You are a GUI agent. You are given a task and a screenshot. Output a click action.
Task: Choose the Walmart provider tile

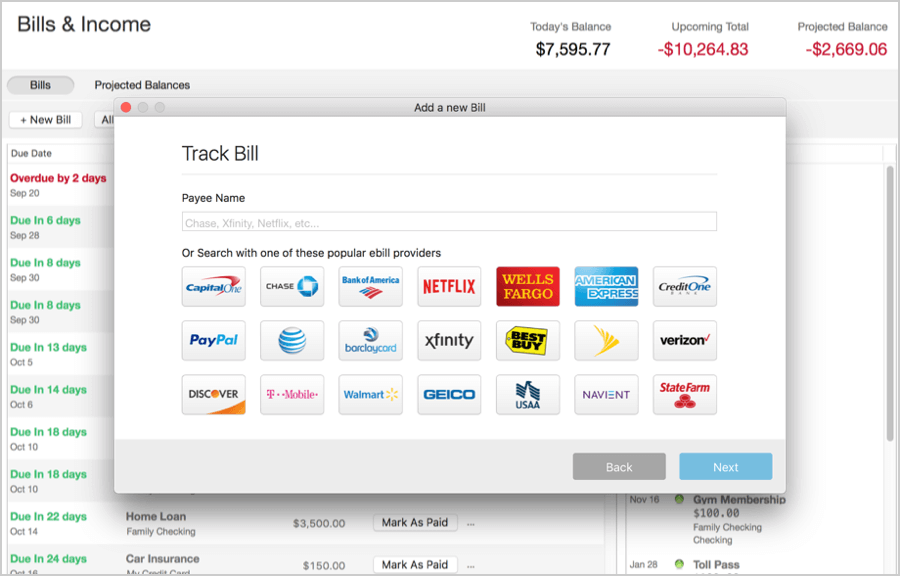(370, 394)
